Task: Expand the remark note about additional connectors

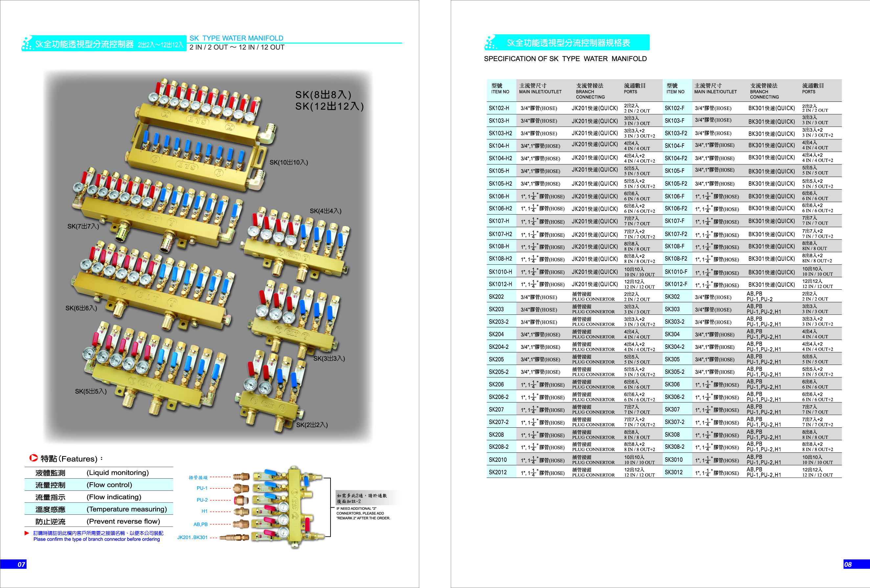Action: point(361,498)
